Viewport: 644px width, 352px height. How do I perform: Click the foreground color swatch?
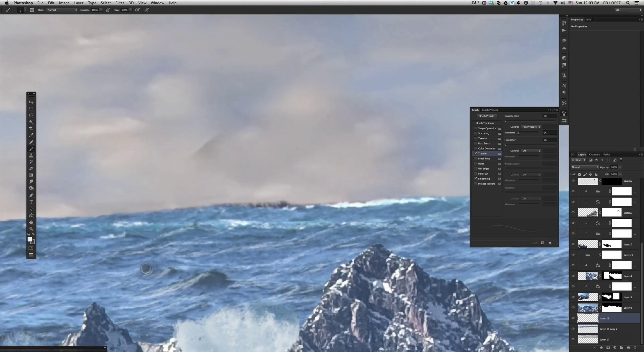30,239
